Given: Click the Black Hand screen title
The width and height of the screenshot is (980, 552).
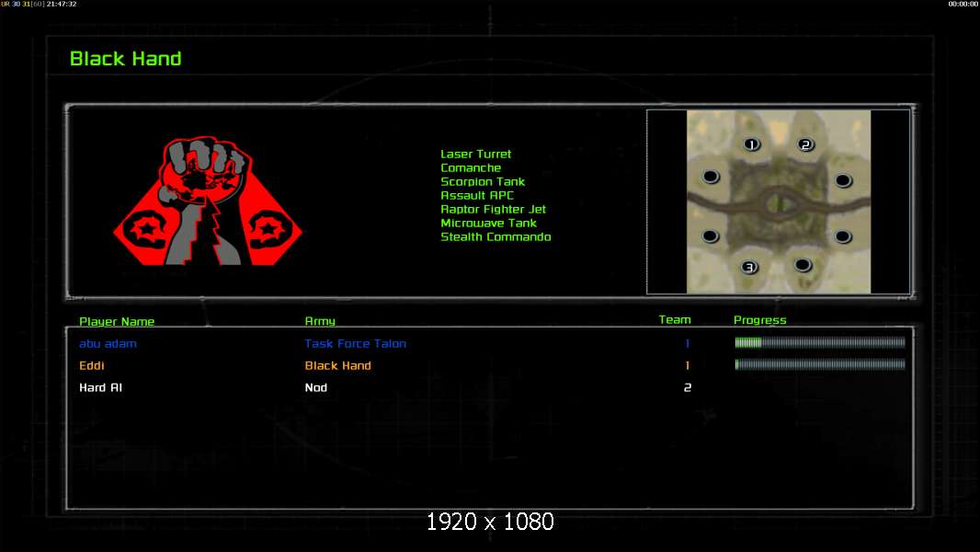Looking at the screenshot, I should (126, 59).
